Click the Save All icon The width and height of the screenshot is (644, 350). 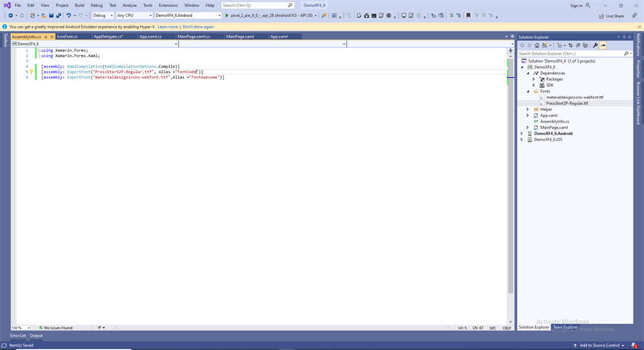(x=58, y=16)
